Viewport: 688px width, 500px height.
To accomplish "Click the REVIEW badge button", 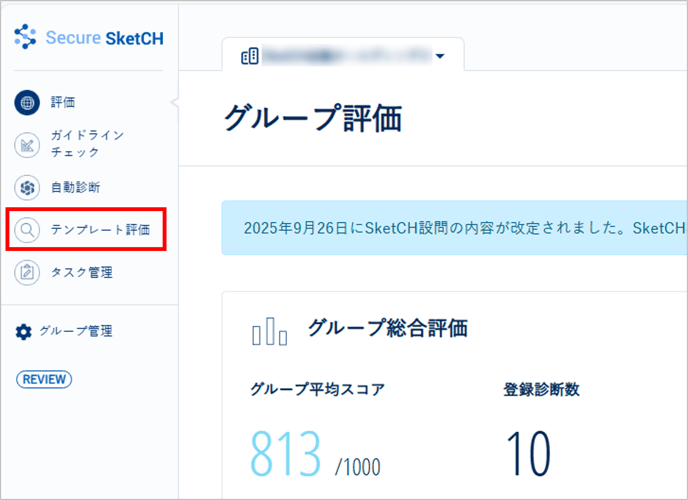I will tap(44, 379).
